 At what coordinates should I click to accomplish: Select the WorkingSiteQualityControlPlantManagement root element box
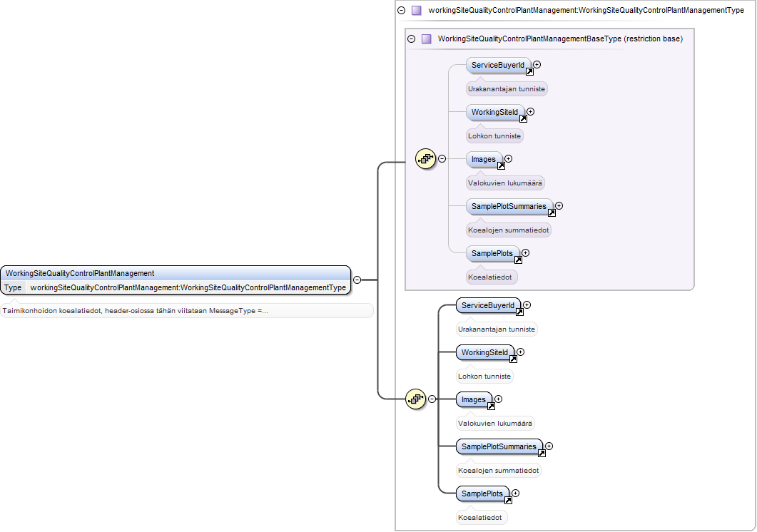point(176,280)
